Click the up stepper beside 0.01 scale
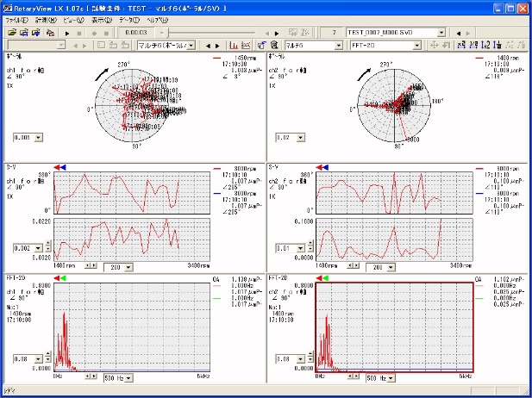 click(310, 243)
